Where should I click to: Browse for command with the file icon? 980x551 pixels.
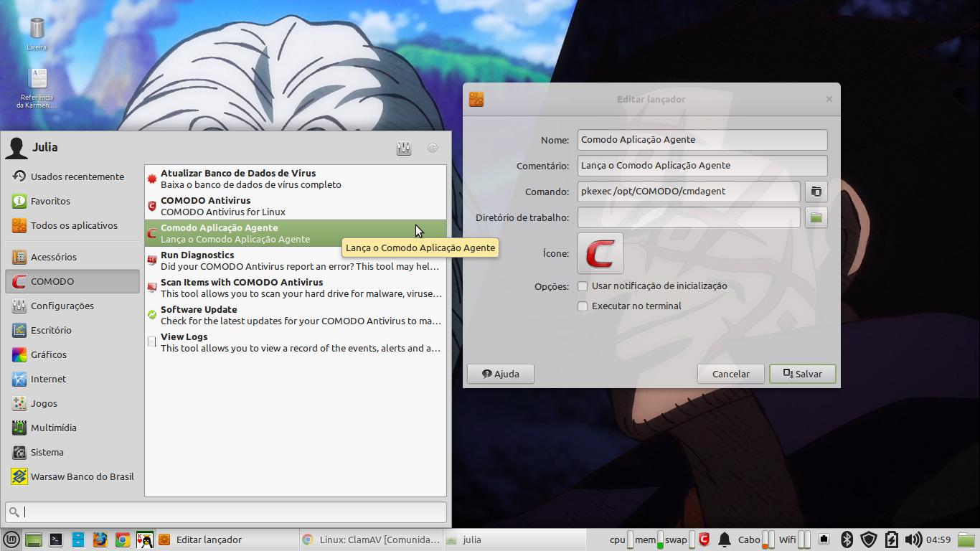point(816,192)
